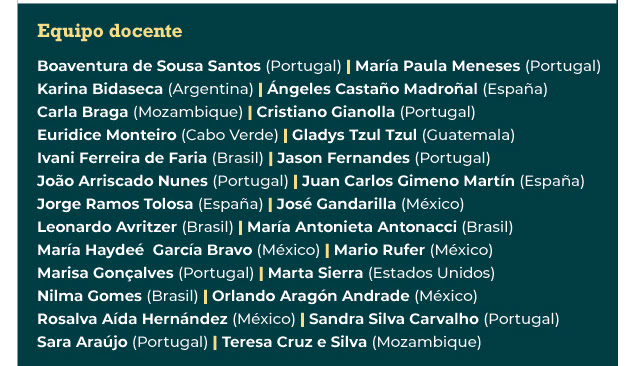Select José Gandarilla entry
633x366 pixels.
tap(336, 204)
